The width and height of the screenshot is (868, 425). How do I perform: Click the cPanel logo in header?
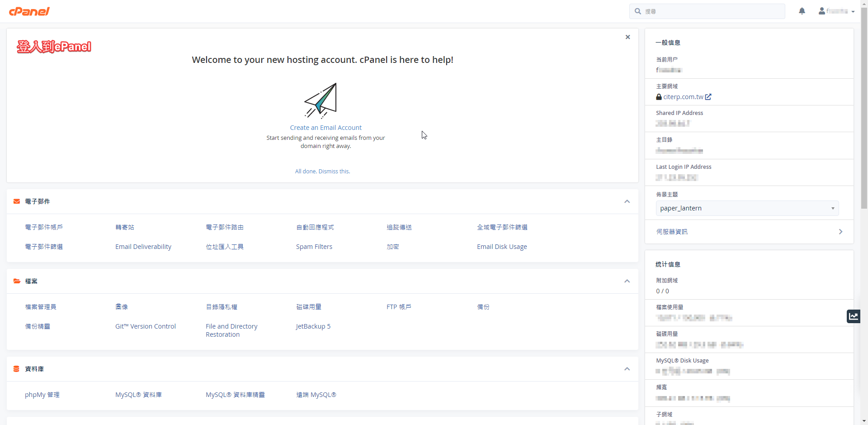click(29, 11)
